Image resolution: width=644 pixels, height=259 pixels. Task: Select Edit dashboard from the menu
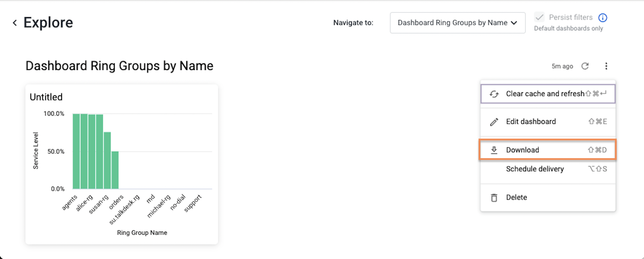coord(548,122)
